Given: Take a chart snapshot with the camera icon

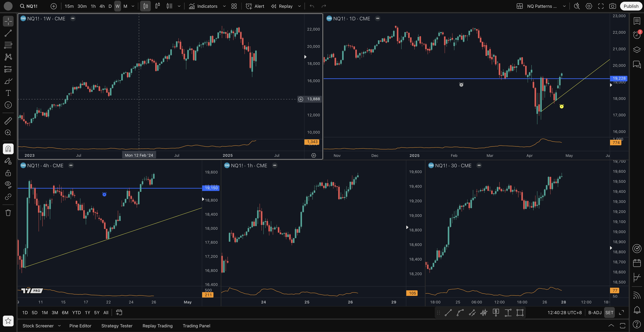Looking at the screenshot, I should pos(612,6).
